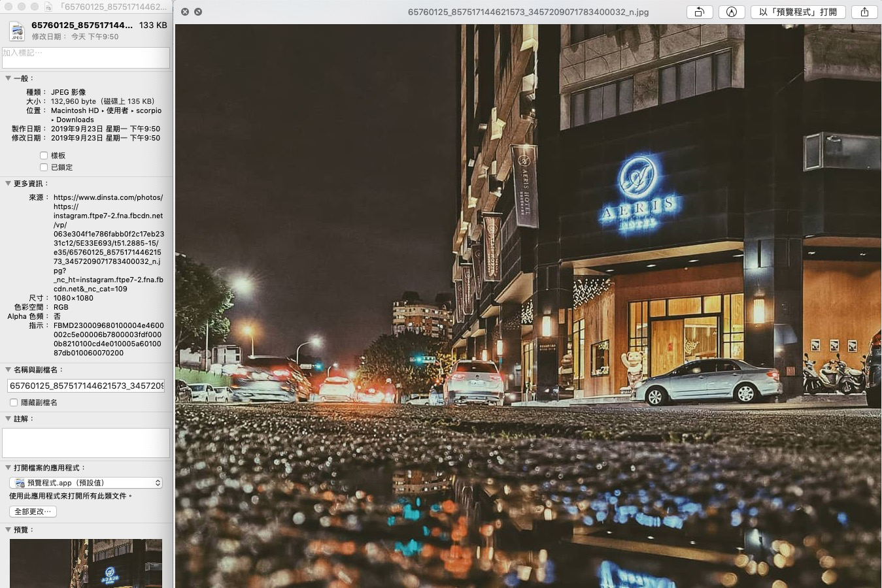The image size is (882, 588).
Task: Click inside the 加入標記 tag input field
Action: click(x=86, y=57)
